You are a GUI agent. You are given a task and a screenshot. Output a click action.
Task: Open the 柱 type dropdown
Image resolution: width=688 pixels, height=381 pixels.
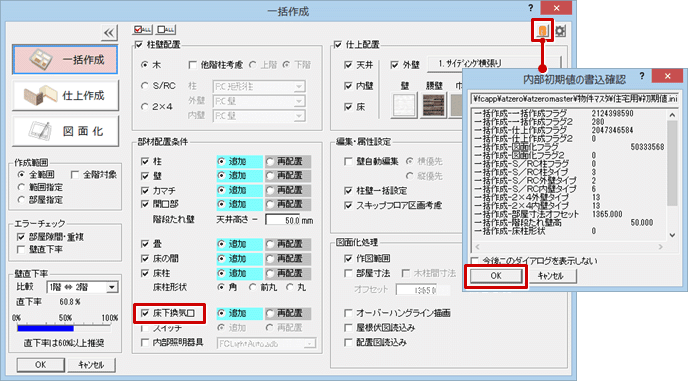tap(259, 86)
